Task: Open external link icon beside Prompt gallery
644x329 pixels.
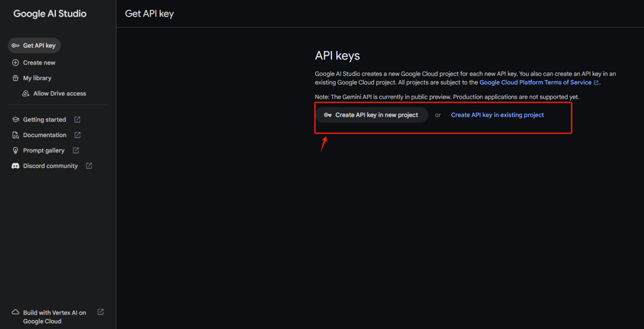Action: 76,150
